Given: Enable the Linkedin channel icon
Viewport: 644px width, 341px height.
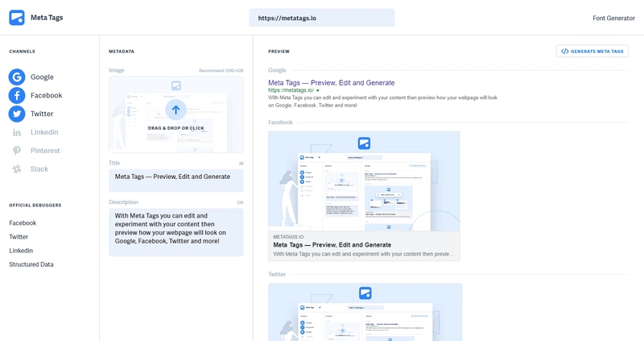Looking at the screenshot, I should click(17, 132).
